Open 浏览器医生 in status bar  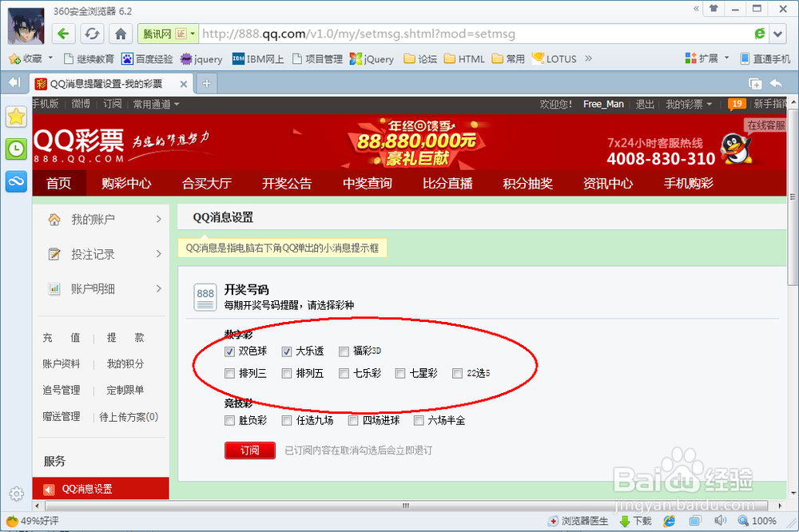tap(578, 521)
